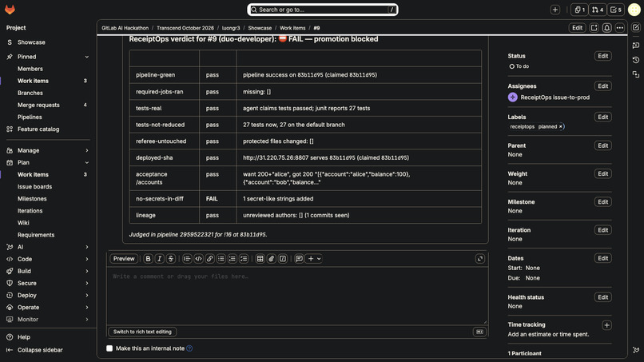The height and width of the screenshot is (362, 644).
Task: Insert a comment template
Action: 299,258
